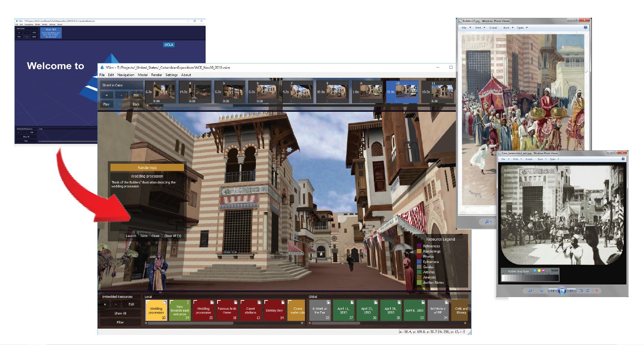
Task: Open zoom magnifier in Builders22.jpg viewer
Action: (487, 222)
